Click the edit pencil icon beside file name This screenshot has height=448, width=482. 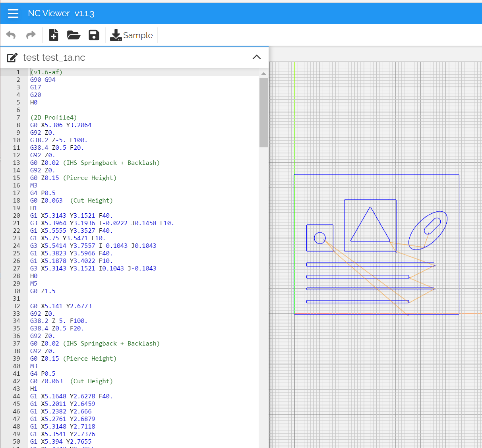(12, 58)
